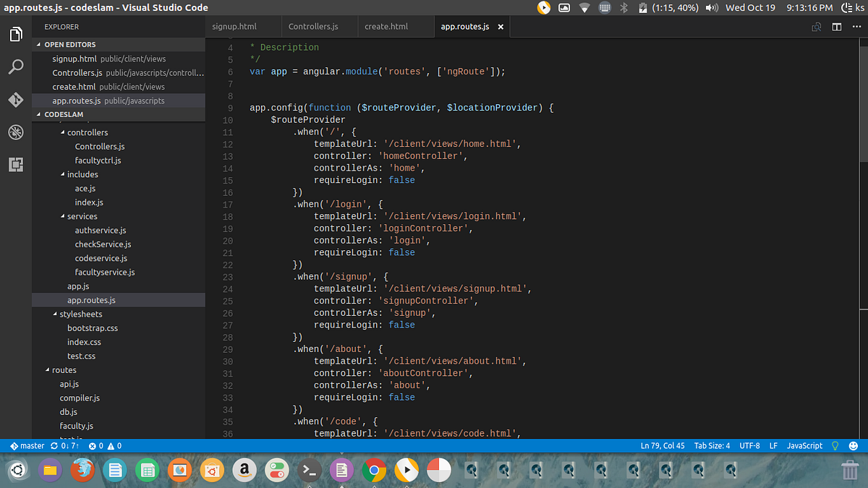Image resolution: width=868 pixels, height=488 pixels.
Task: Switch to the create.html tab
Action: (396, 27)
